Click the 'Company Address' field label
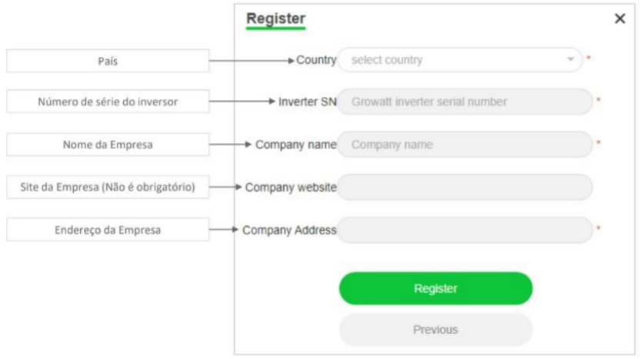This screenshot has width=644, height=359. (x=289, y=229)
